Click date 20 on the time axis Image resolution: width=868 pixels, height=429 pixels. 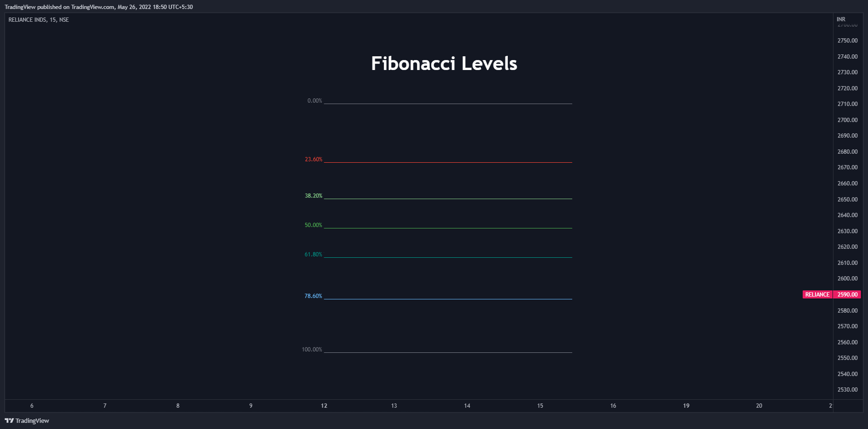[x=759, y=406]
